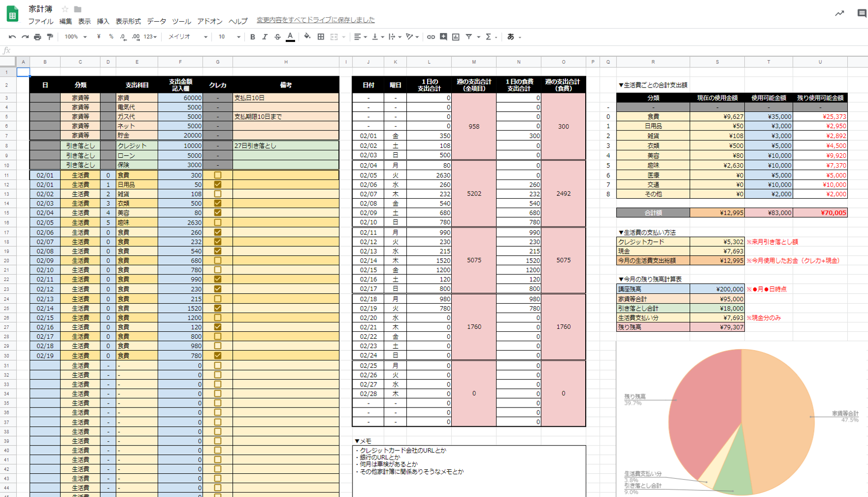868x497 pixels.
Task: Select the 残り残高 ¥79,307 cell
Action: (x=717, y=327)
